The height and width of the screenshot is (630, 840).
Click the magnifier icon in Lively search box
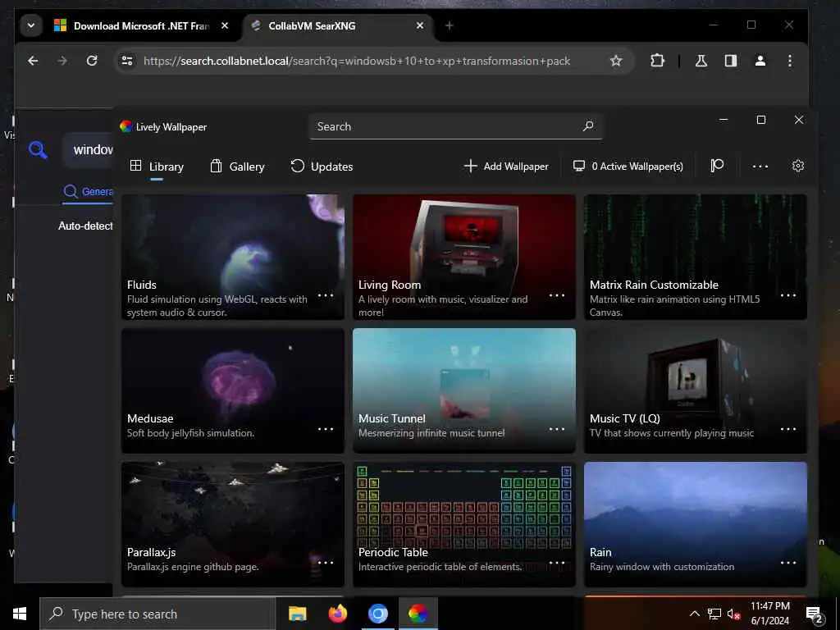pos(587,126)
